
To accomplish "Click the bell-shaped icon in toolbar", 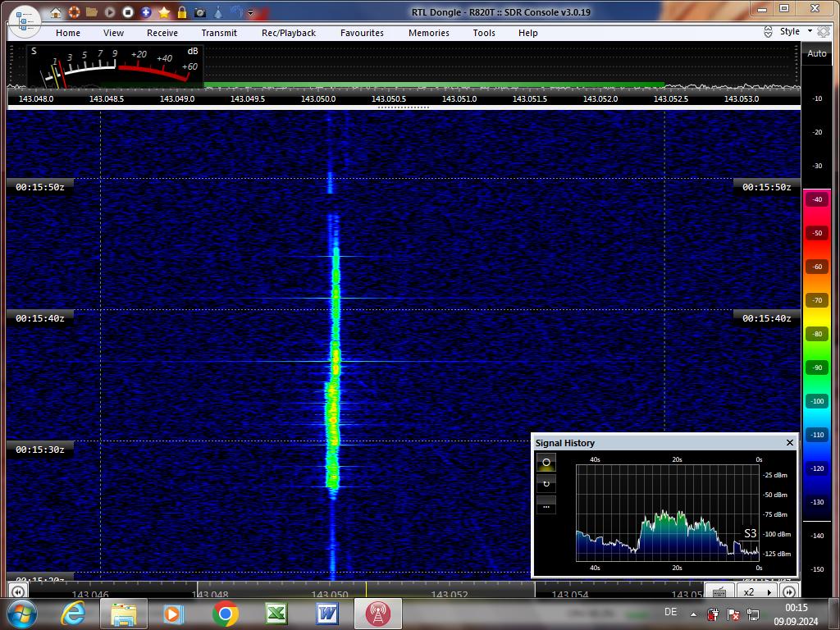I will click(x=218, y=11).
